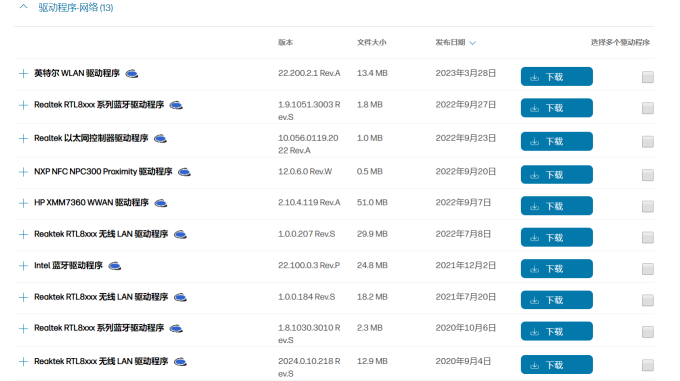Tick the checkbox for 英特尔 WLAN driver
This screenshot has width=680, height=381.
click(647, 77)
